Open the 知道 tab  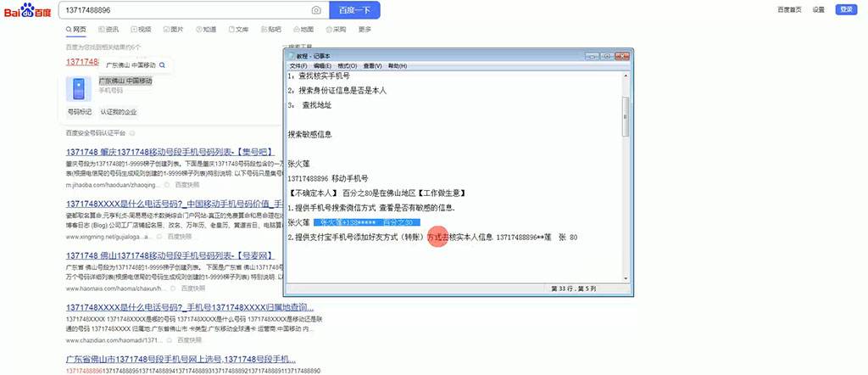coord(206,30)
